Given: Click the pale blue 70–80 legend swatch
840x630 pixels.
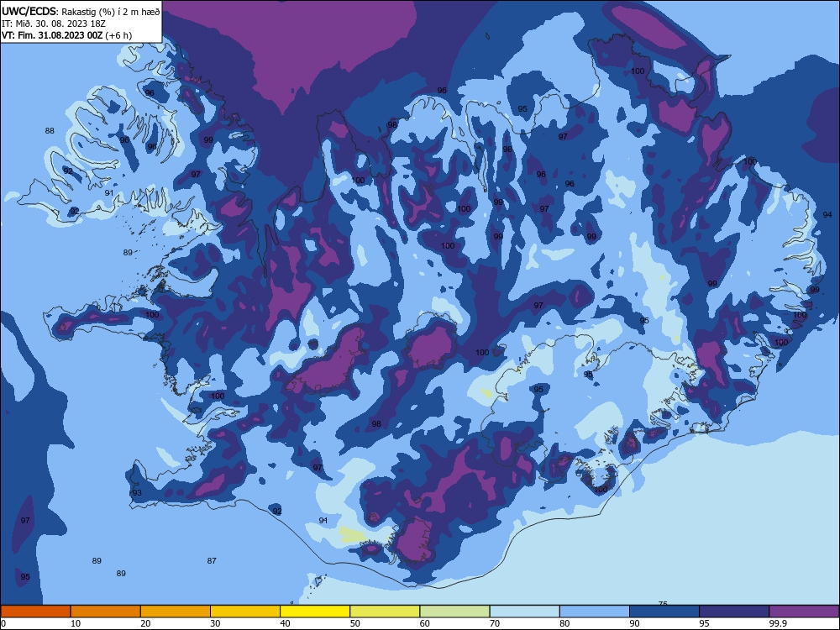Looking at the screenshot, I should (x=524, y=612).
